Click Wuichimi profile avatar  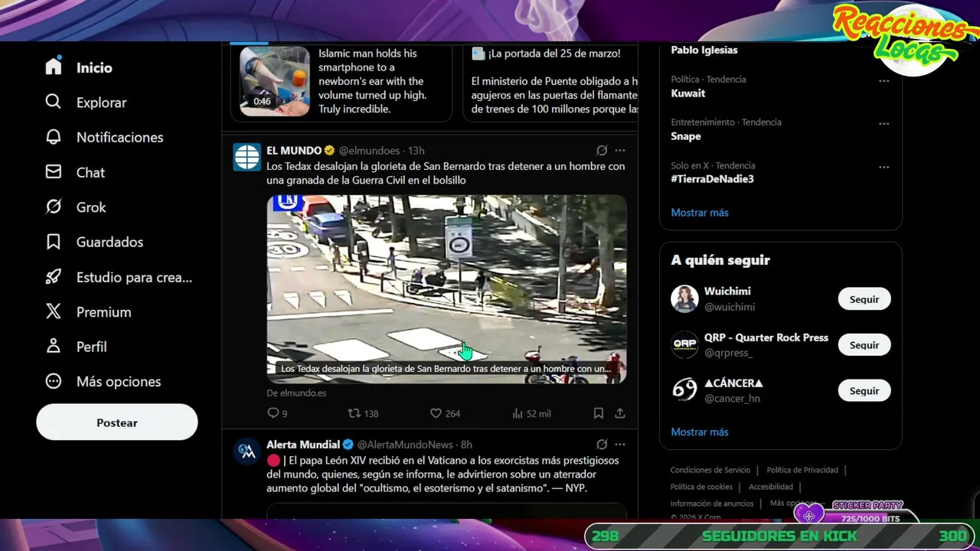point(684,299)
